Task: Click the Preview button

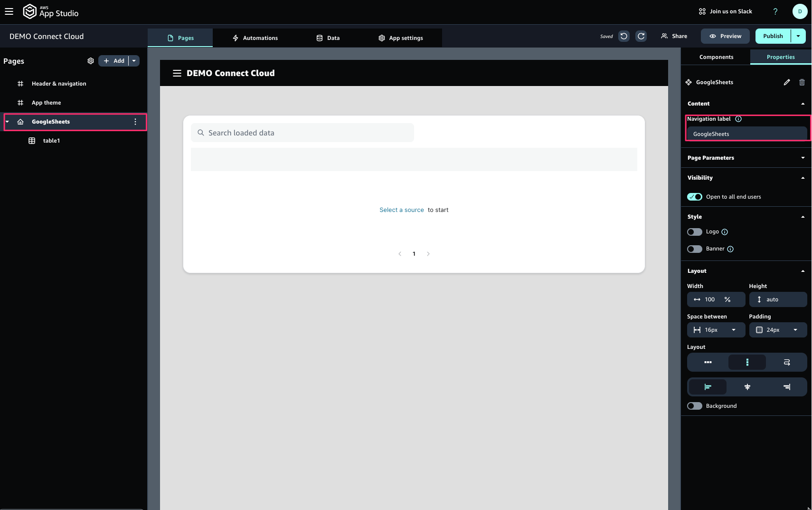Action: [x=725, y=36]
